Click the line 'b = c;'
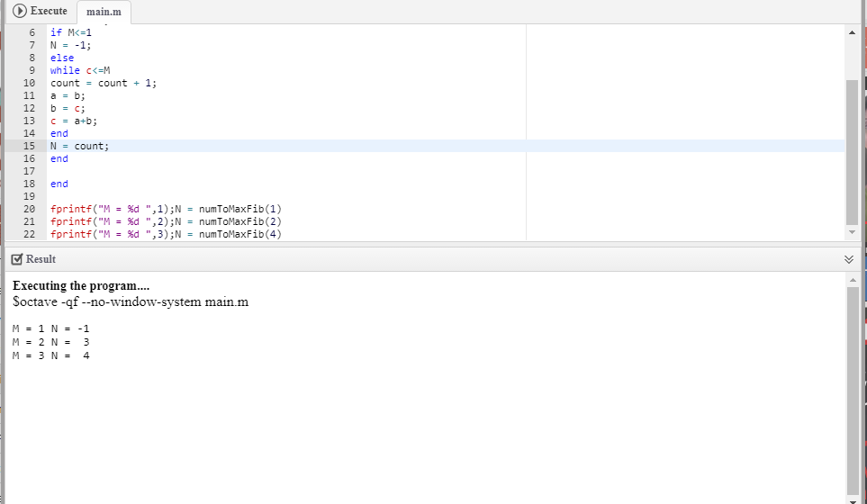 (68, 108)
